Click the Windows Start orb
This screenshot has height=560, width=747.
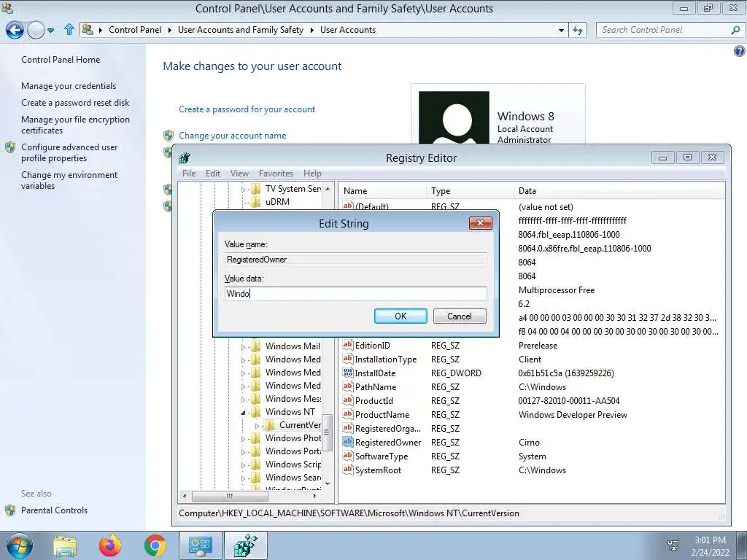point(20,545)
